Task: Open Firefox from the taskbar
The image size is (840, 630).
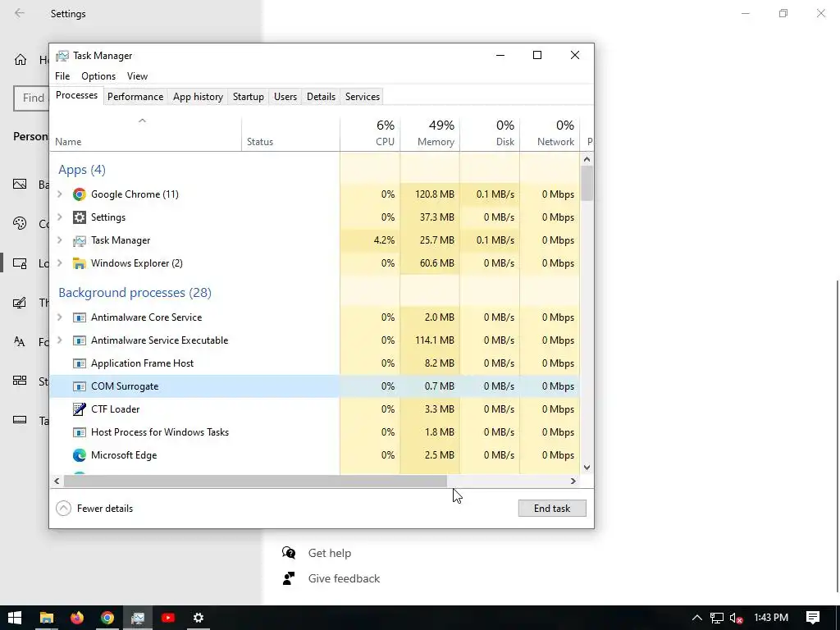Action: tap(77, 618)
